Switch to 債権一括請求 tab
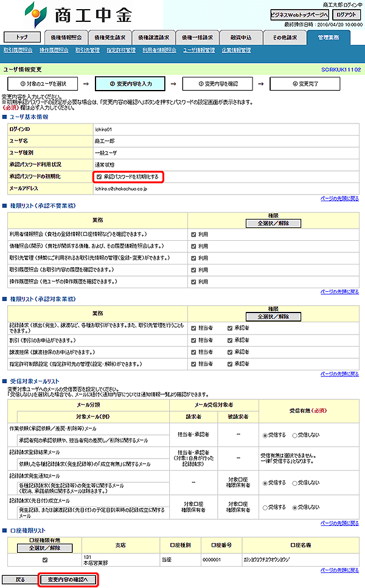This screenshot has width=365, height=588. [x=197, y=38]
